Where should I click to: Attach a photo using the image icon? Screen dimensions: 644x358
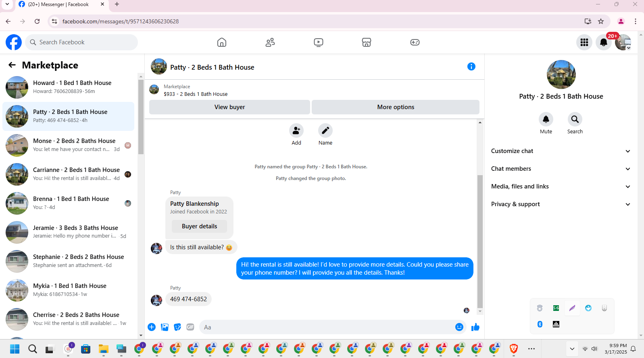(165, 327)
